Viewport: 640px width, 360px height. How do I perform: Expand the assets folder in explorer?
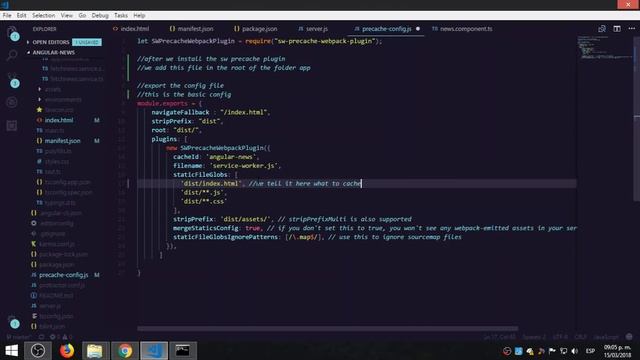tap(50, 89)
